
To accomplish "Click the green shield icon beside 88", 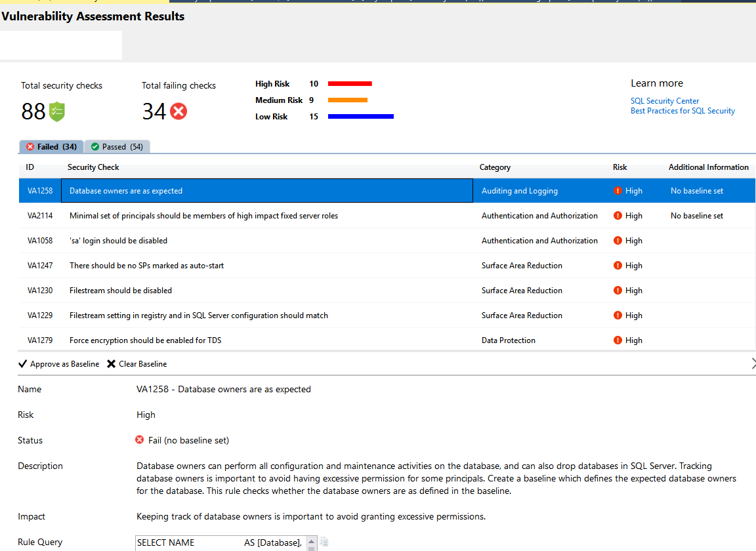I will click(x=57, y=112).
